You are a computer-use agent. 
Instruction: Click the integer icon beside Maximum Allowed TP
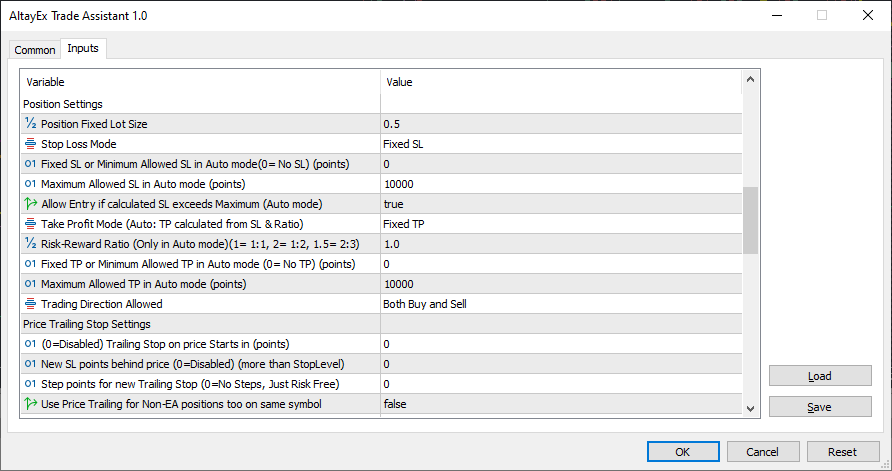pyautogui.click(x=31, y=284)
